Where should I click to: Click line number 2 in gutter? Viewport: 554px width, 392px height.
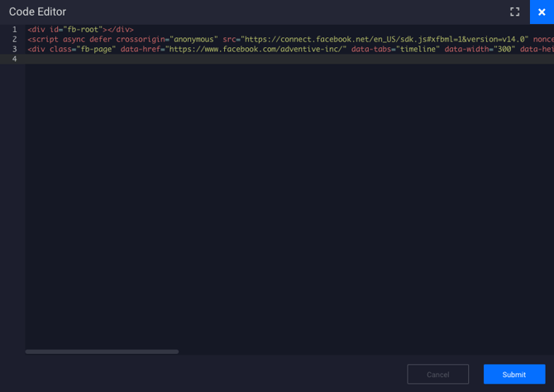(15, 39)
